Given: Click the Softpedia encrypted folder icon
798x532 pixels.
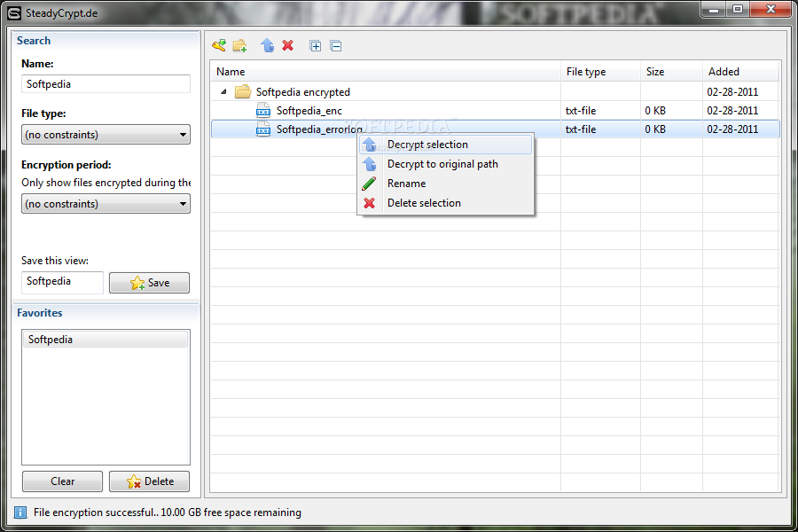Looking at the screenshot, I should tap(243, 91).
